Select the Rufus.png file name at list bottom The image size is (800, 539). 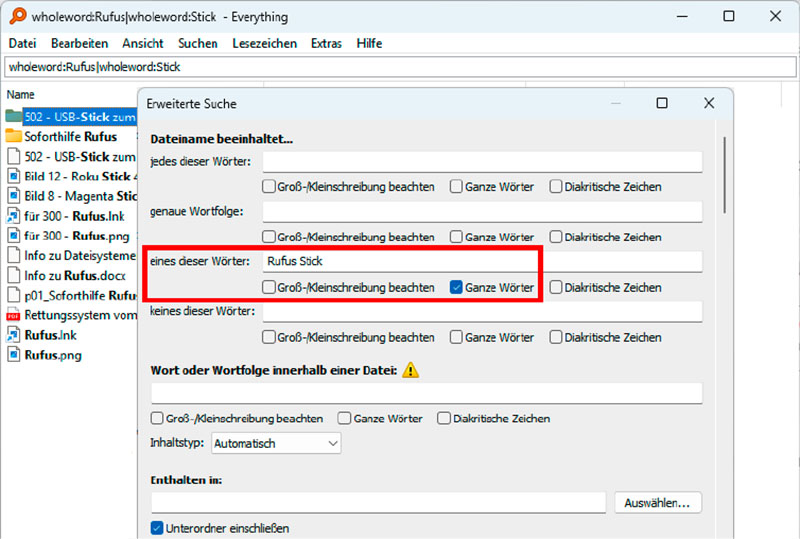click(x=53, y=355)
